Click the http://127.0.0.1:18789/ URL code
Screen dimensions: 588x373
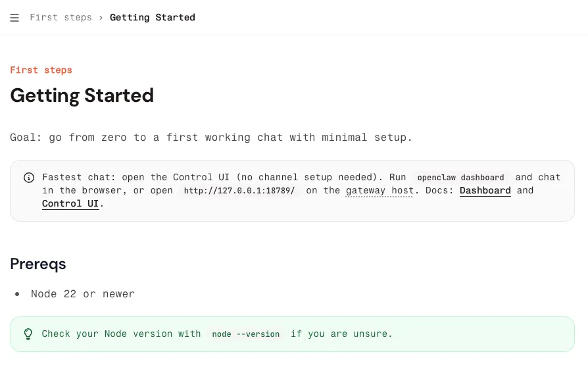239,191
